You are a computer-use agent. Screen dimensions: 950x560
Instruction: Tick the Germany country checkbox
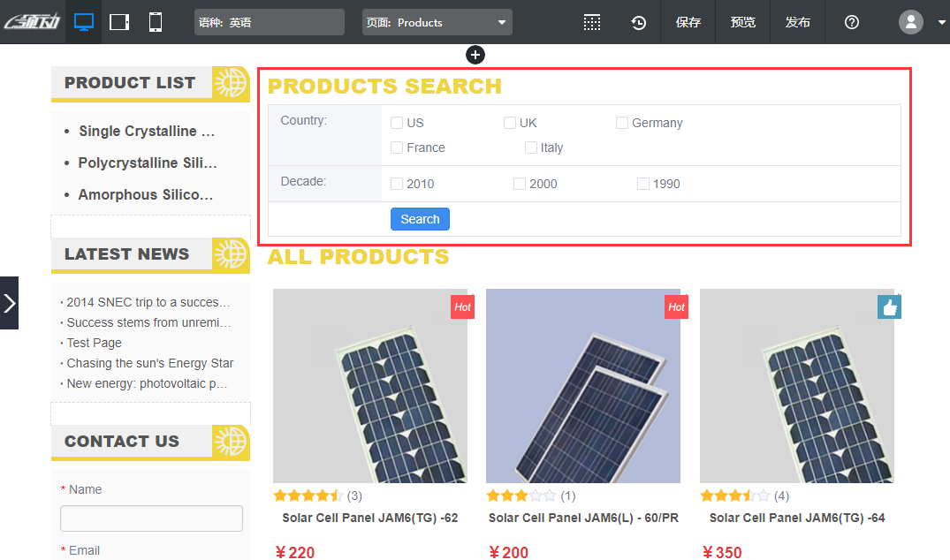(622, 123)
